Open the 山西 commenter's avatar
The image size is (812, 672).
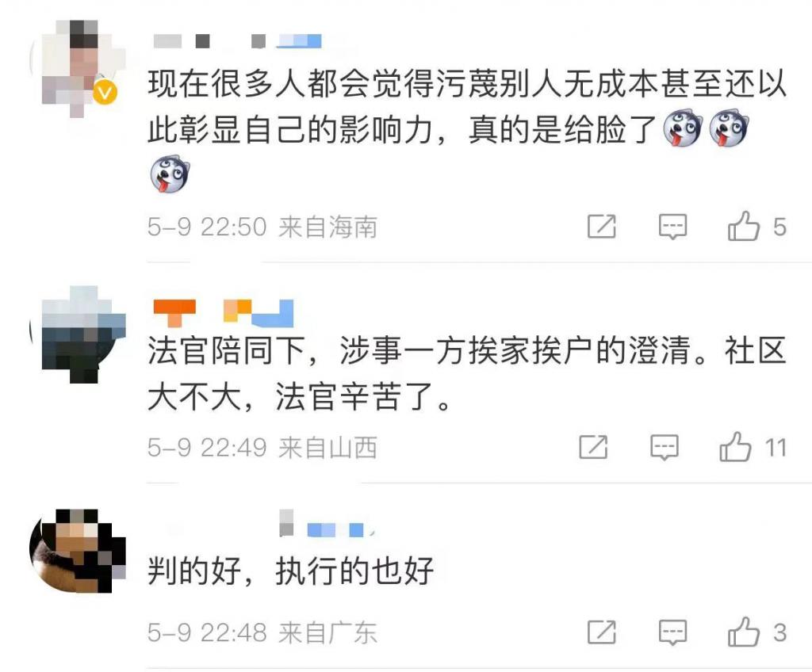[x=78, y=334]
